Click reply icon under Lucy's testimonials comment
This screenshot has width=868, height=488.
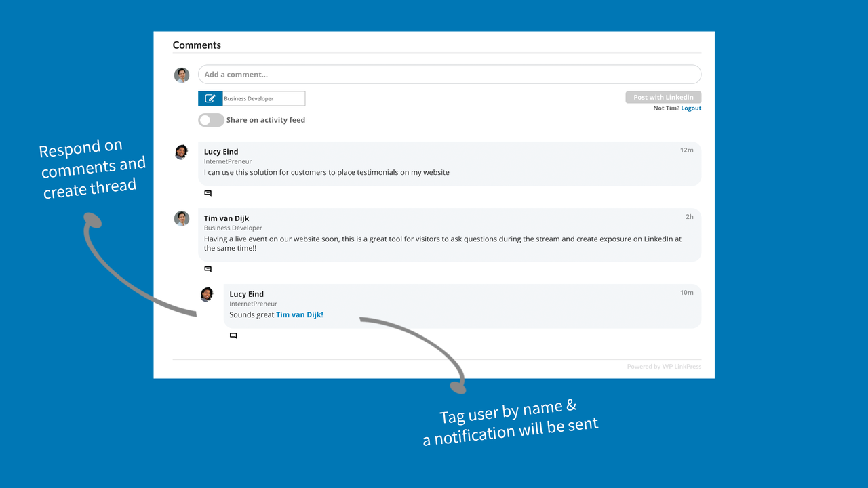(208, 193)
